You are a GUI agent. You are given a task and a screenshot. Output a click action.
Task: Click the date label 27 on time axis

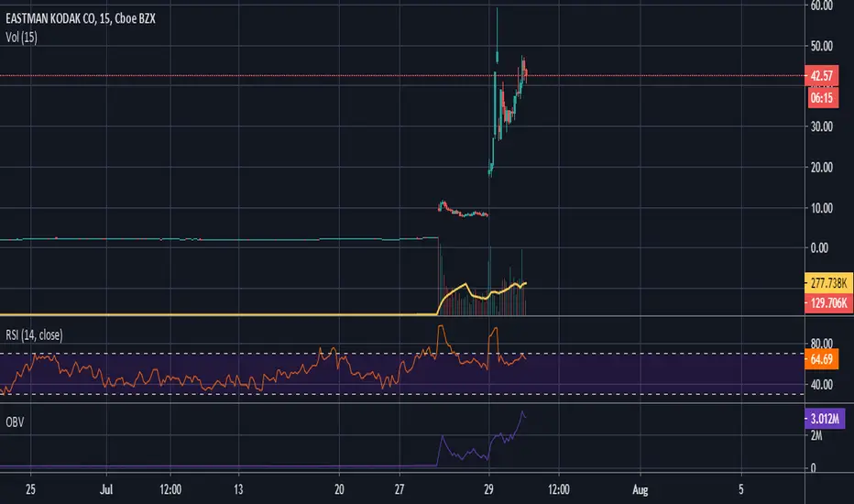(400, 489)
